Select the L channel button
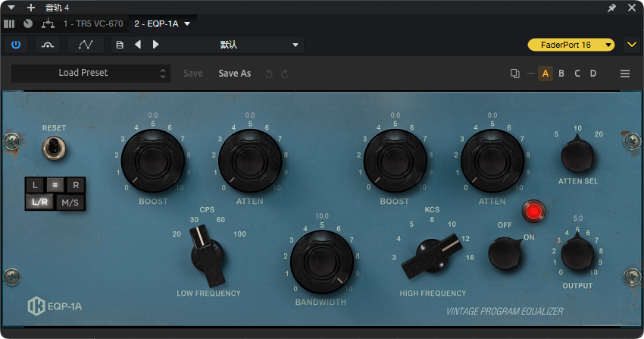The image size is (644, 339). [x=35, y=185]
